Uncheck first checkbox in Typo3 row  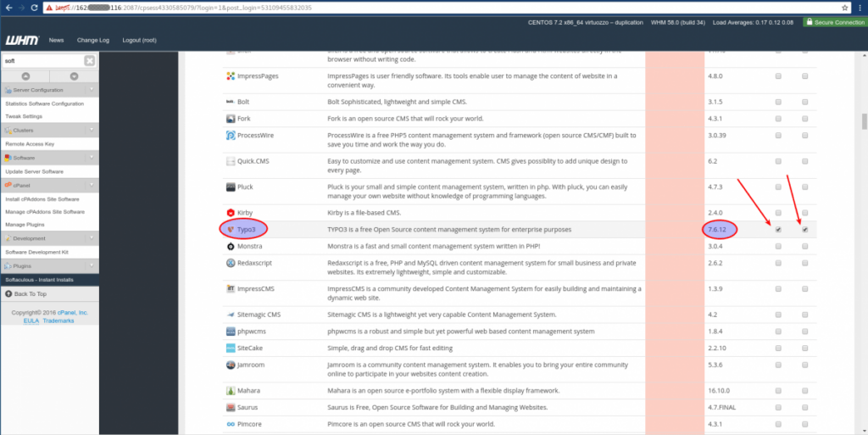(778, 230)
